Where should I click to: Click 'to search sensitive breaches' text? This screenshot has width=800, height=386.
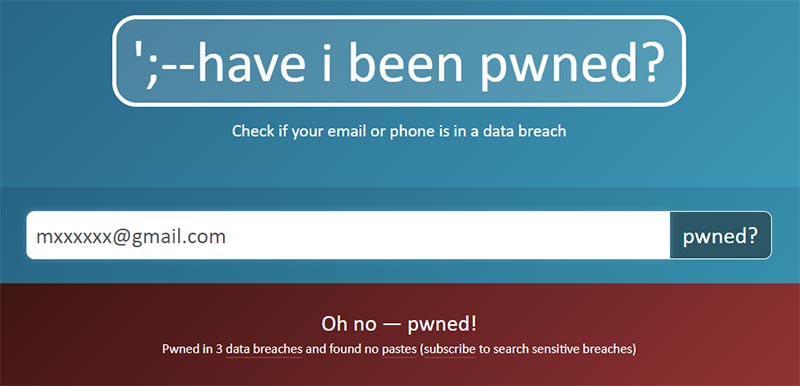tap(556, 350)
